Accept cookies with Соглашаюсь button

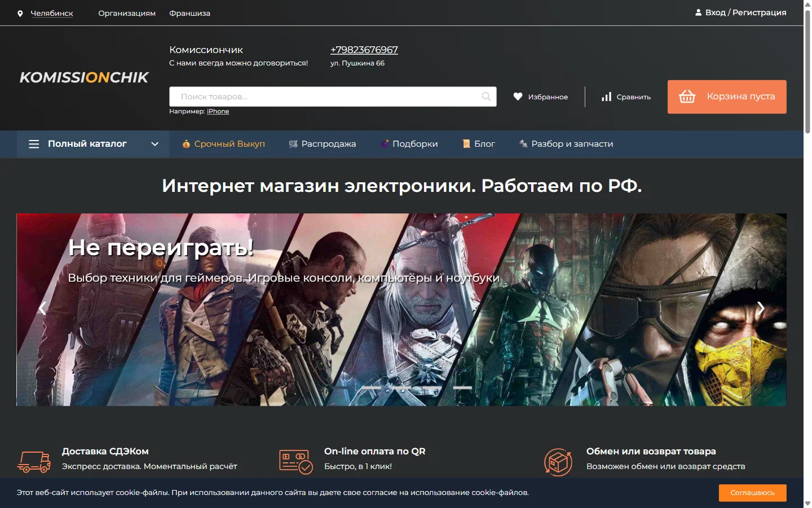tap(753, 493)
